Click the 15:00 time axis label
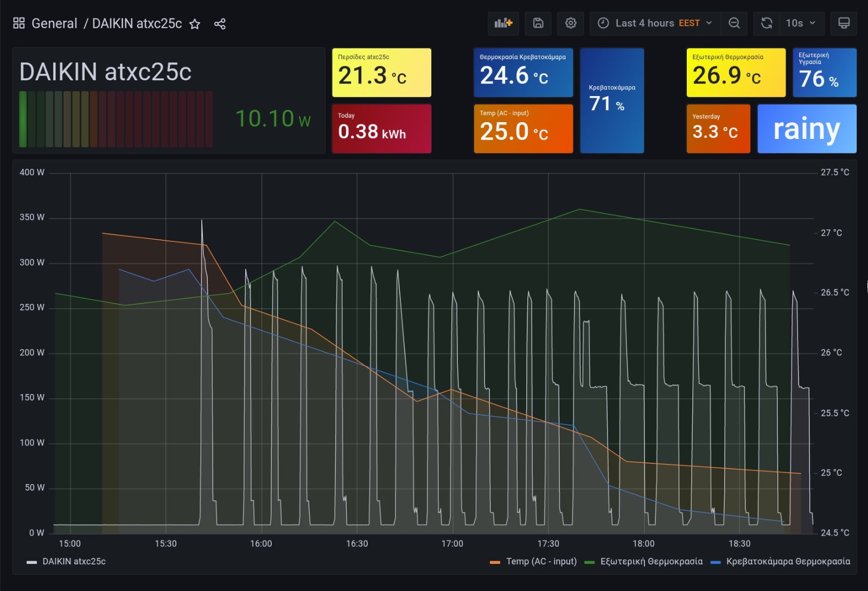 [69, 544]
